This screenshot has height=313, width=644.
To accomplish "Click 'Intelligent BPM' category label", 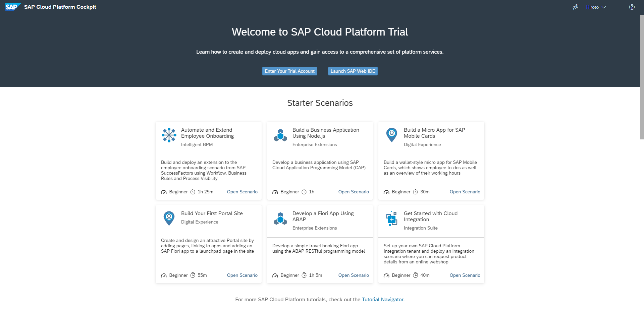I will pyautogui.click(x=197, y=144).
